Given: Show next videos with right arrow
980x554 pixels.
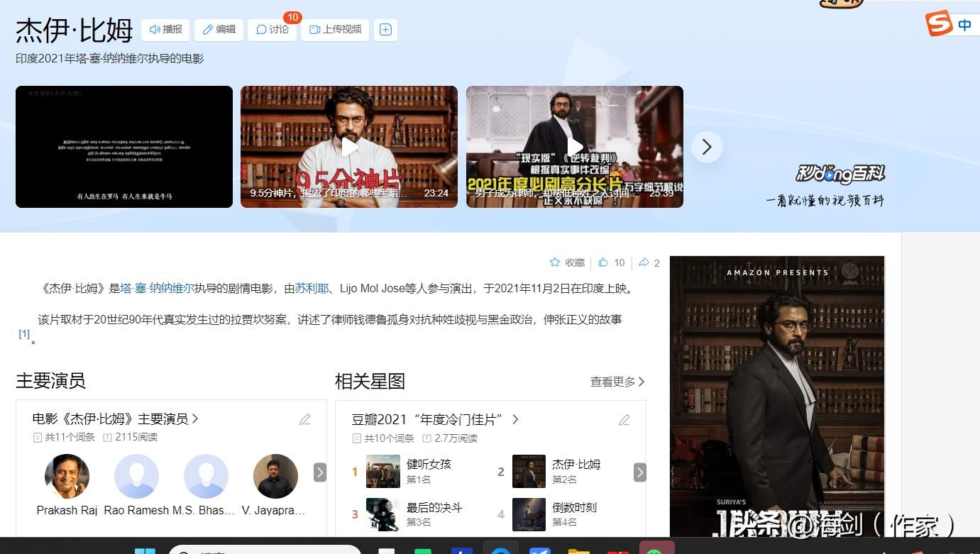Looking at the screenshot, I should point(707,147).
